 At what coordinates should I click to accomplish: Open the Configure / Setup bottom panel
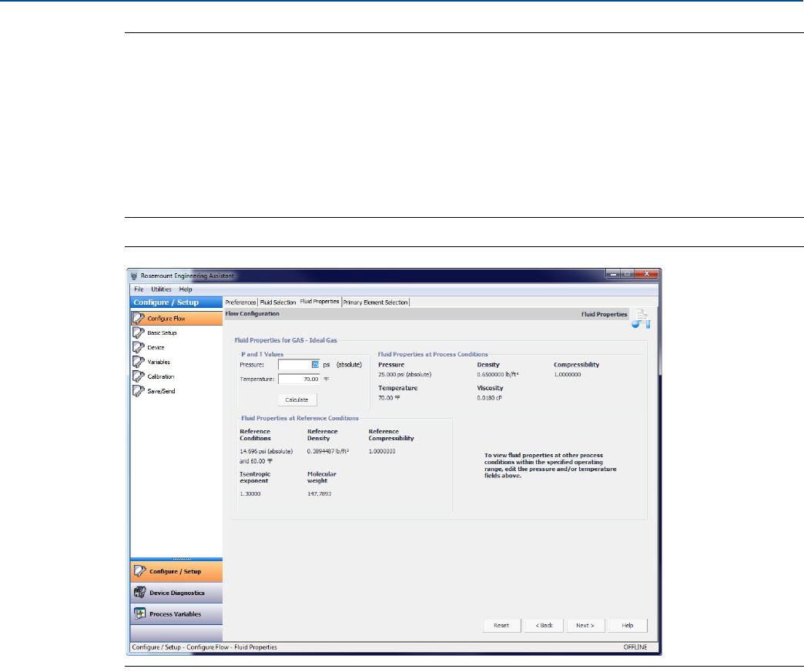pos(176,571)
